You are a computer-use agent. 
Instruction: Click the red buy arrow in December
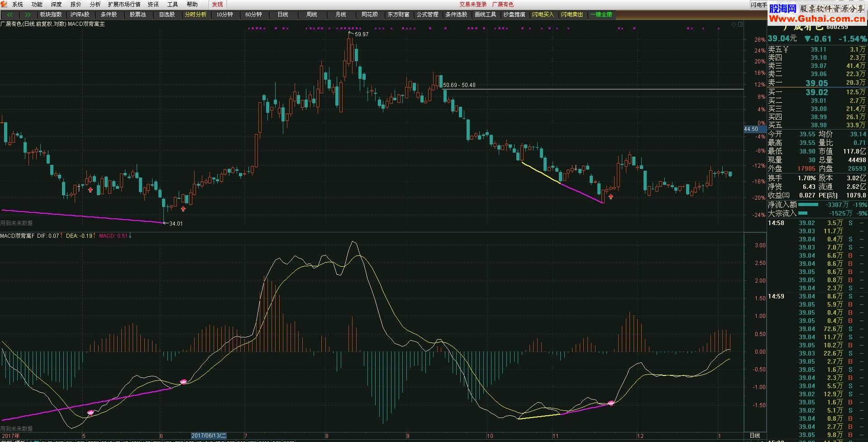pos(611,197)
